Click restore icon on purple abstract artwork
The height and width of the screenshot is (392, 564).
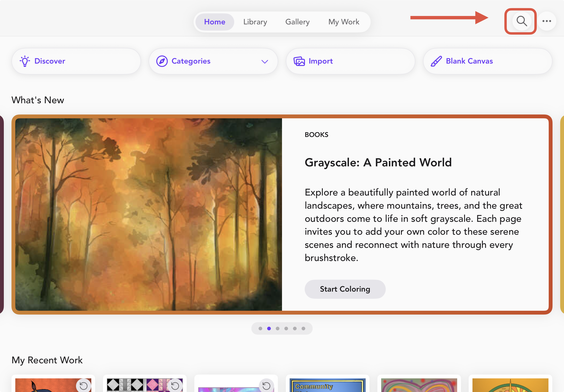pos(266,386)
